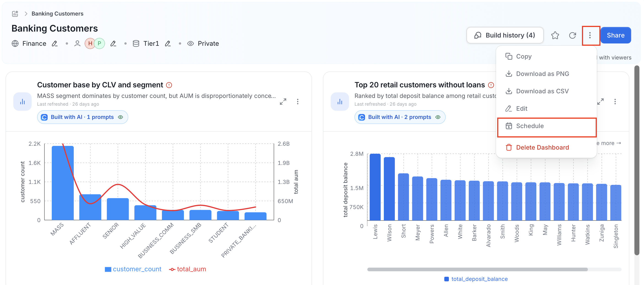Edit owners with pencil icon
Image resolution: width=644 pixels, height=285 pixels.
click(x=113, y=43)
